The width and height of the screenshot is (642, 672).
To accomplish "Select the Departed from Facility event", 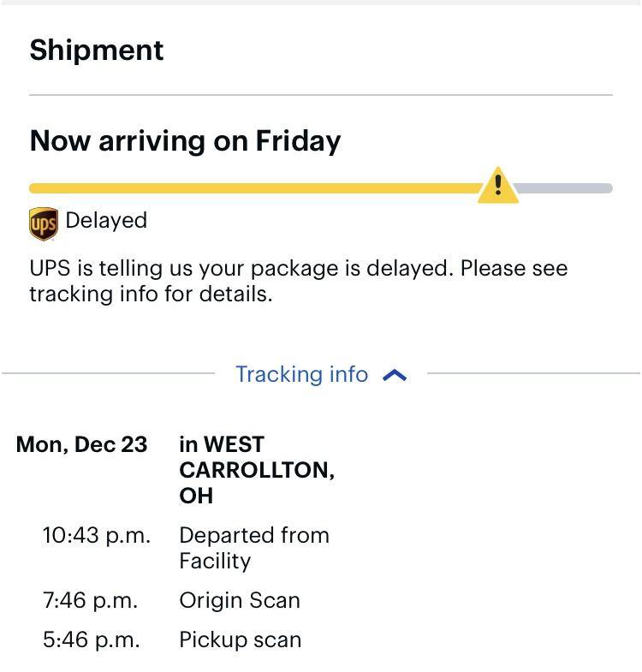I will [x=253, y=548].
